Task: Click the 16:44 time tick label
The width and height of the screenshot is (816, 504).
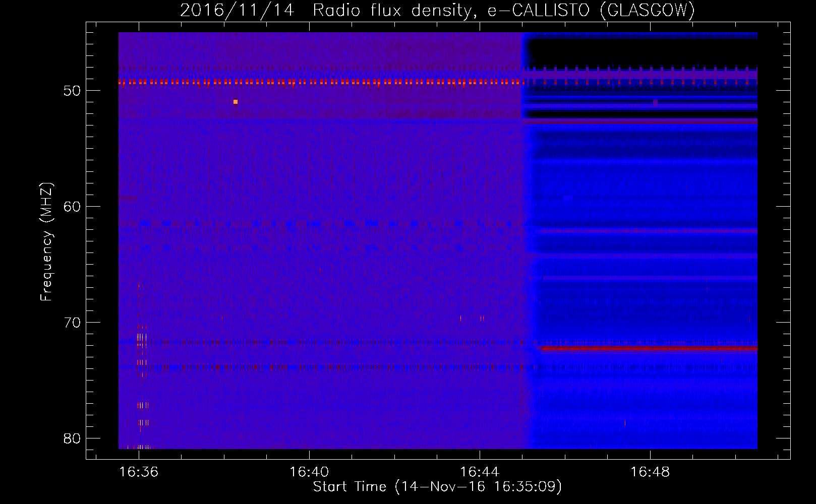Action: [480, 472]
